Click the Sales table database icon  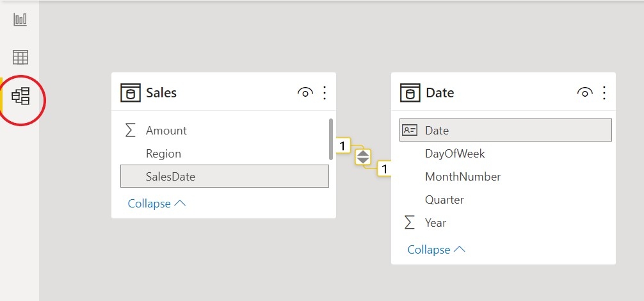[x=131, y=93]
